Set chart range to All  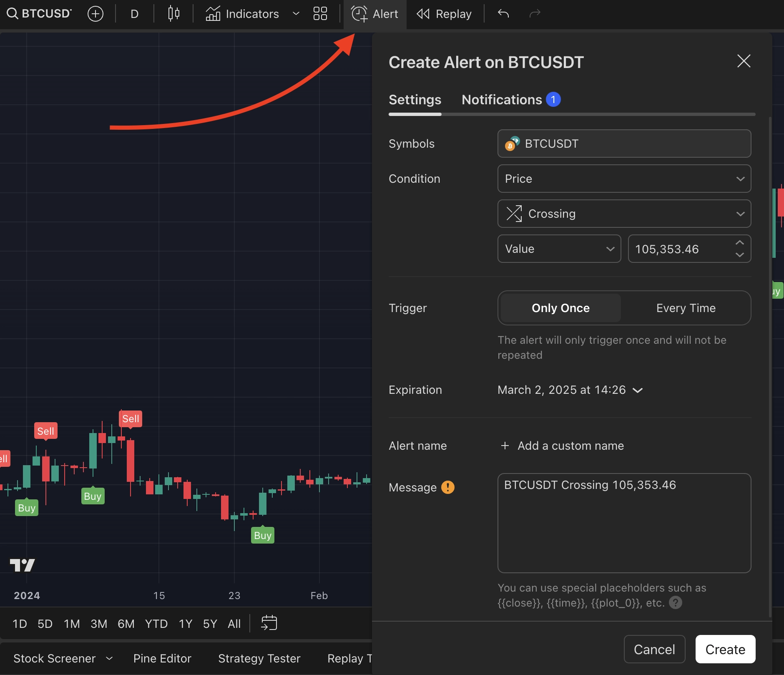[234, 624]
